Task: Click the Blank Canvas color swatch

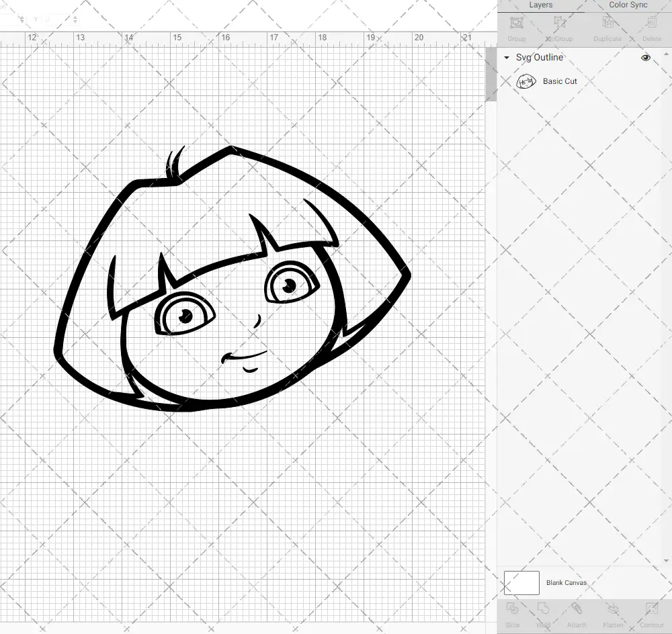Action: pos(521,583)
